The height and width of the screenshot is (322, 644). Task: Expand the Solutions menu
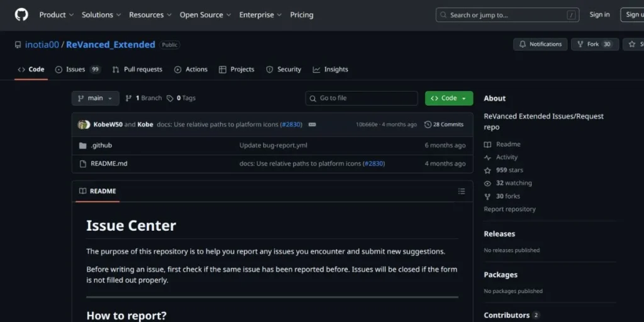pos(101,15)
